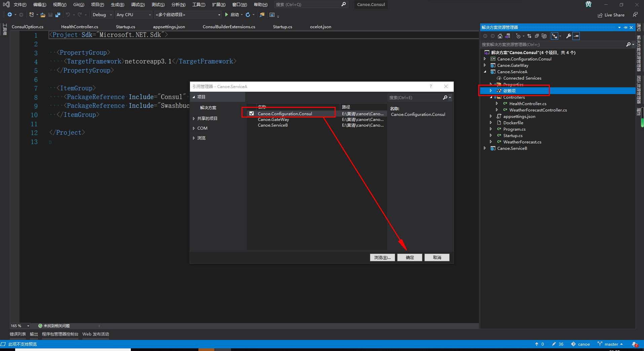This screenshot has height=351, width=644.
Task: Open the Any CPU platform dropdown
Action: (134, 15)
